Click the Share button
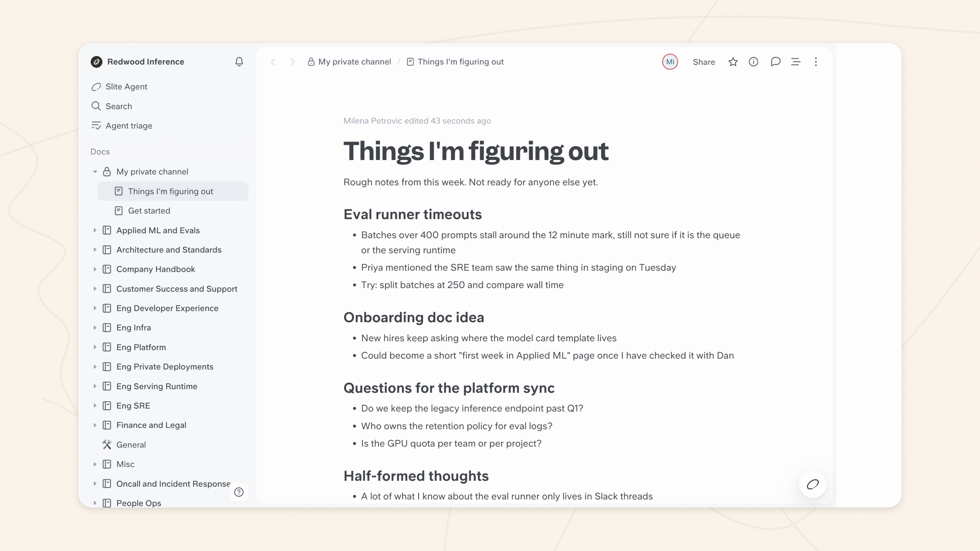The width and height of the screenshot is (980, 551). 703,62
